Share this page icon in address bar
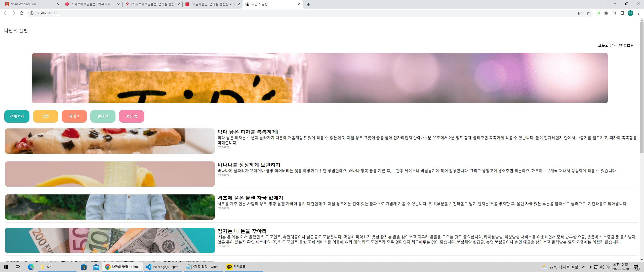 coord(580,13)
